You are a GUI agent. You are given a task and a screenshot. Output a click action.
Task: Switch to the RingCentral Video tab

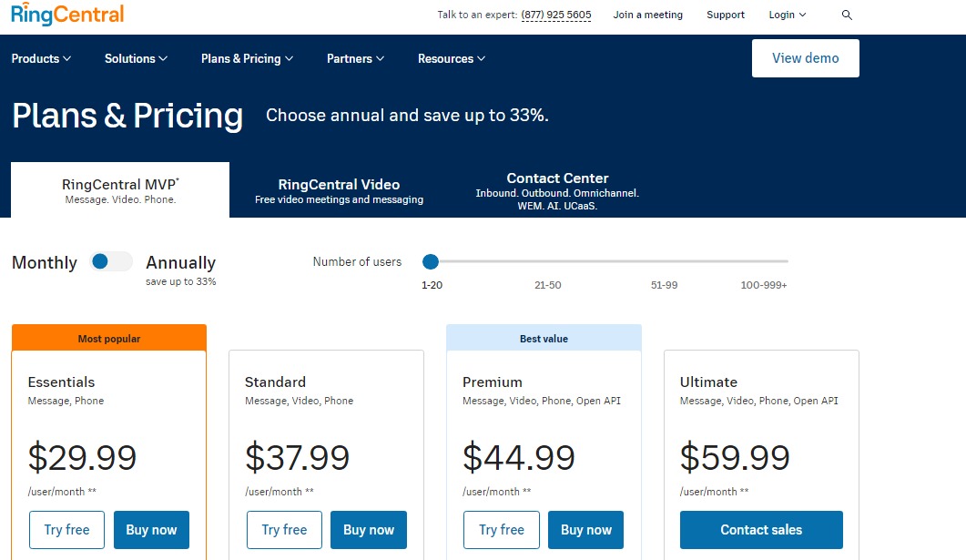[x=339, y=189]
